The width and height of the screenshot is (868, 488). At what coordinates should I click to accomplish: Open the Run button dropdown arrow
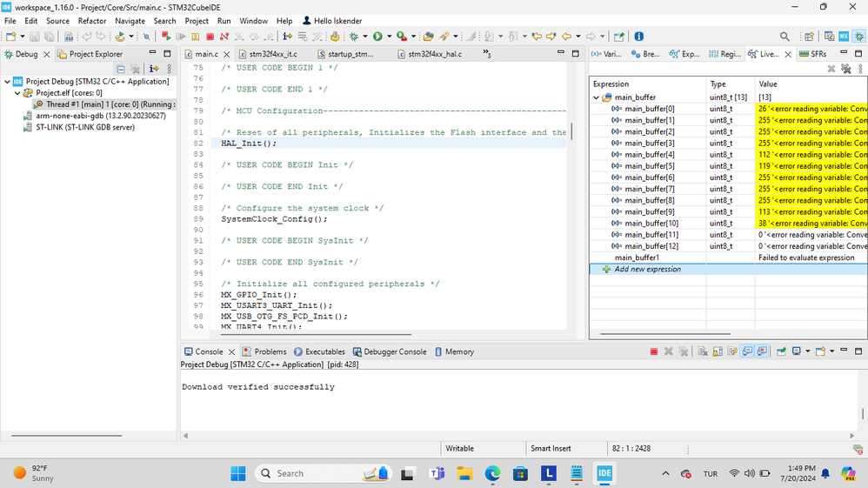point(388,37)
